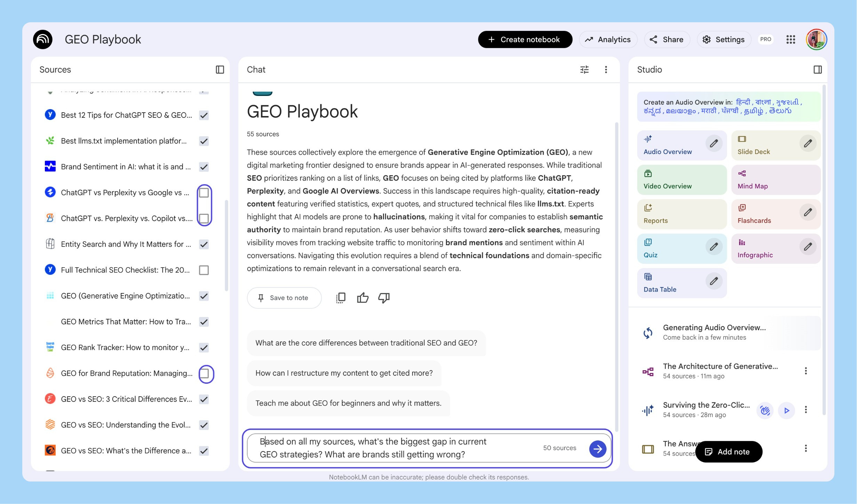This screenshot has width=857, height=504.
Task: Click Create notebook button
Action: [x=525, y=39]
